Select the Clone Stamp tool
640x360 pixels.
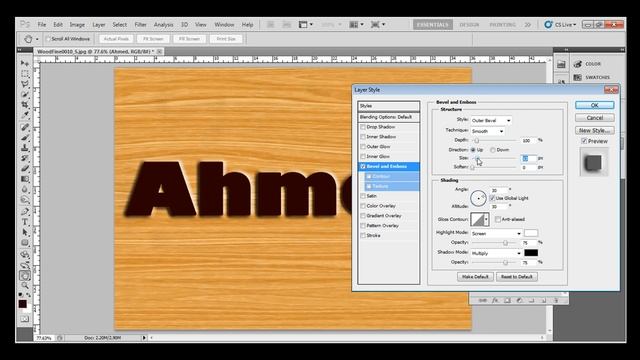(x=25, y=148)
